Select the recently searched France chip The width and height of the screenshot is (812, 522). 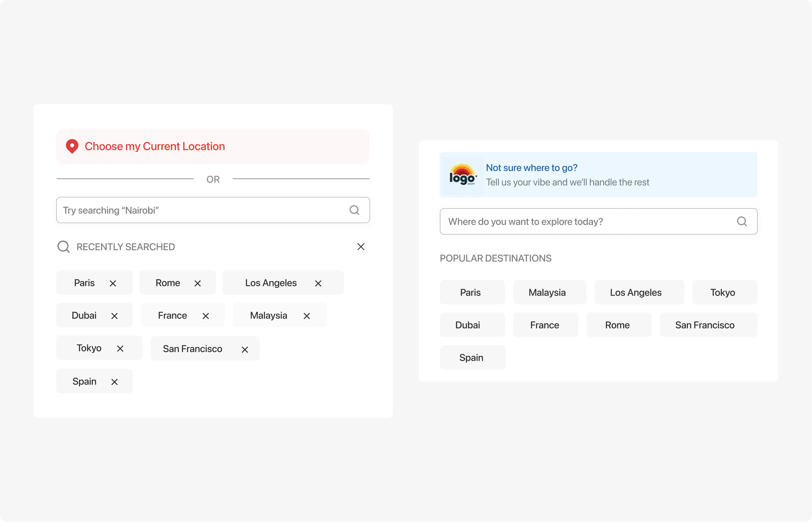pos(172,315)
